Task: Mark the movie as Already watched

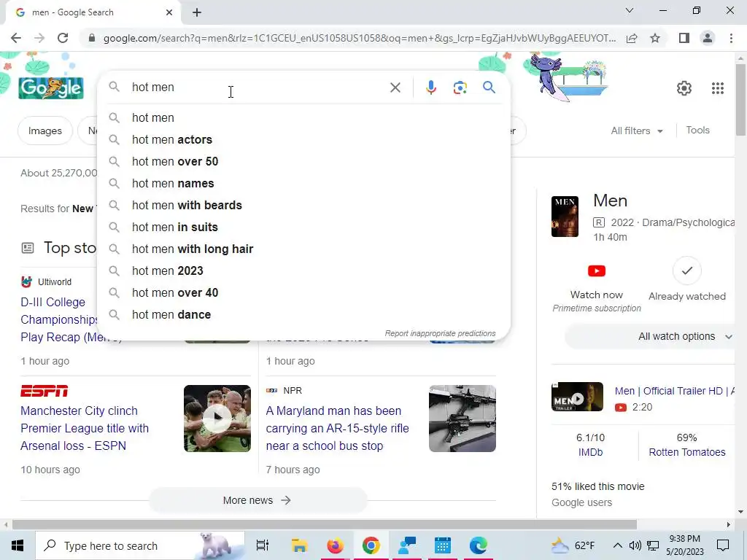Action: [x=686, y=271]
